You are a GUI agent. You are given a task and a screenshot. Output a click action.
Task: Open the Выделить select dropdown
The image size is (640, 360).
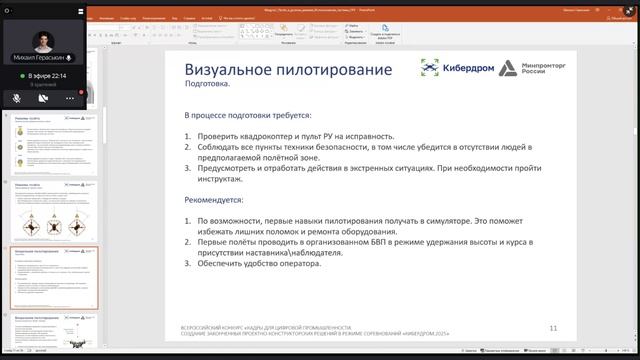[x=354, y=37]
